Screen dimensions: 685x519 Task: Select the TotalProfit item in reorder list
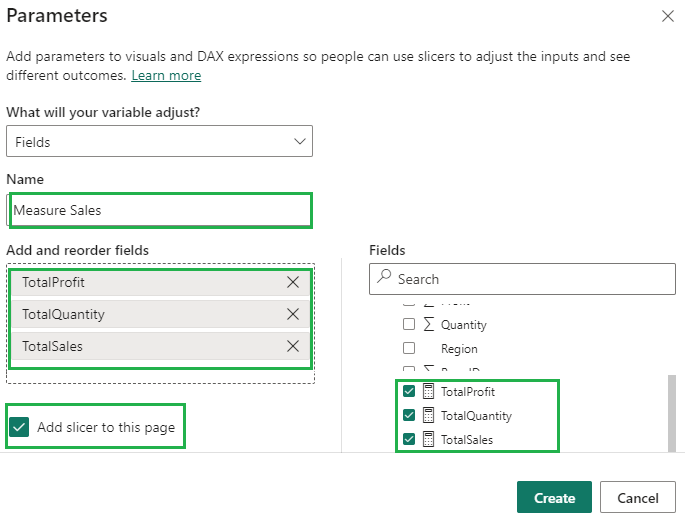click(160, 282)
